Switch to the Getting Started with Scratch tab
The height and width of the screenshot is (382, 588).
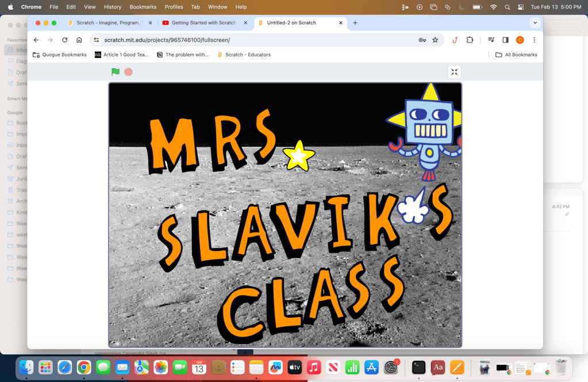203,23
